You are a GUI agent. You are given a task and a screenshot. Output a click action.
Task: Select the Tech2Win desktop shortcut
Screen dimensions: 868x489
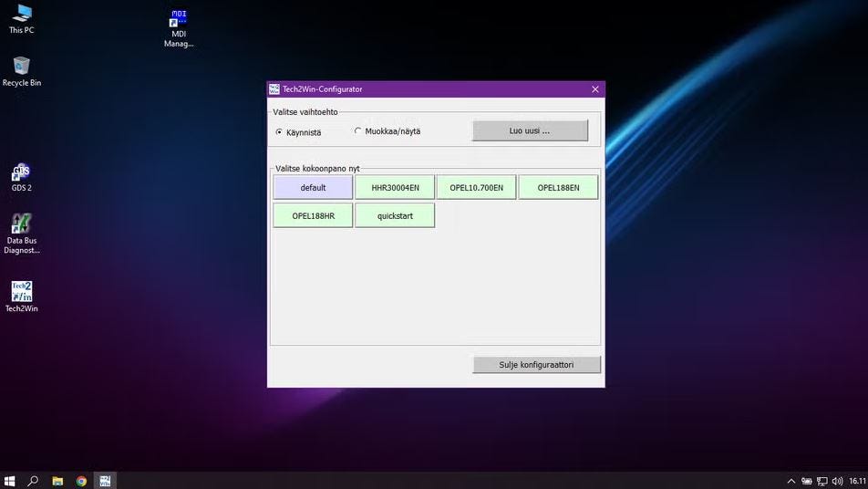pyautogui.click(x=22, y=297)
